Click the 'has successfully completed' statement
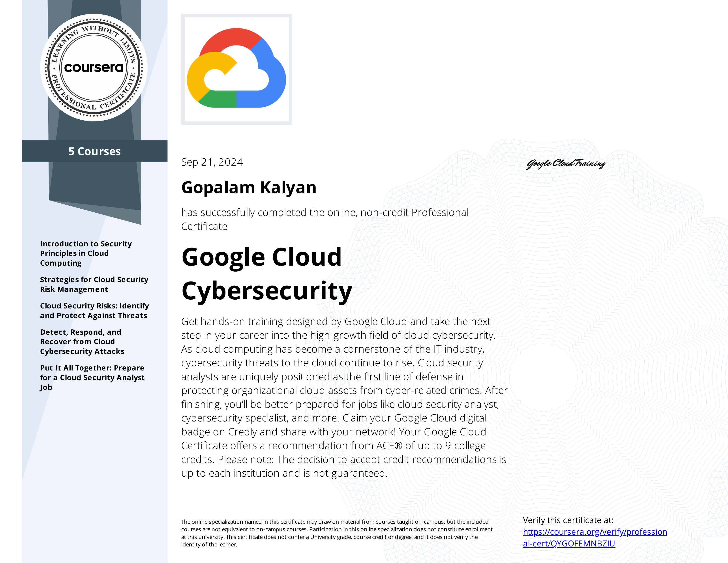 [325, 219]
